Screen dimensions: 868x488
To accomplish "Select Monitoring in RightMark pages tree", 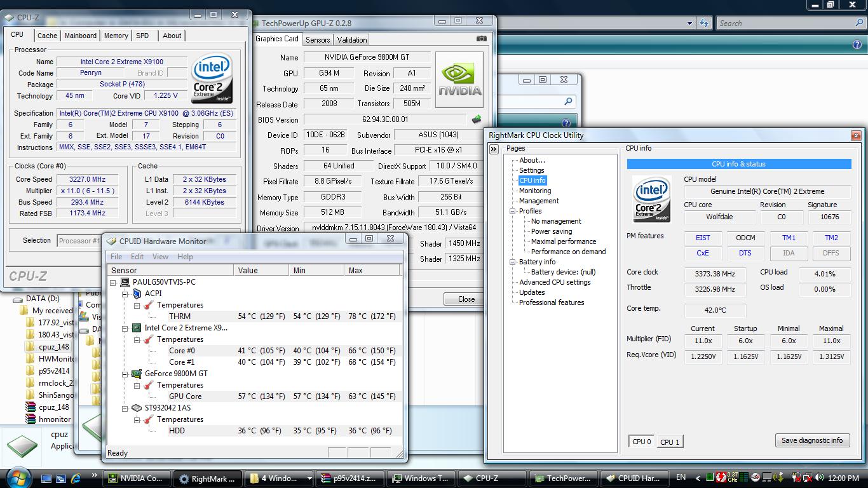I will click(535, 191).
